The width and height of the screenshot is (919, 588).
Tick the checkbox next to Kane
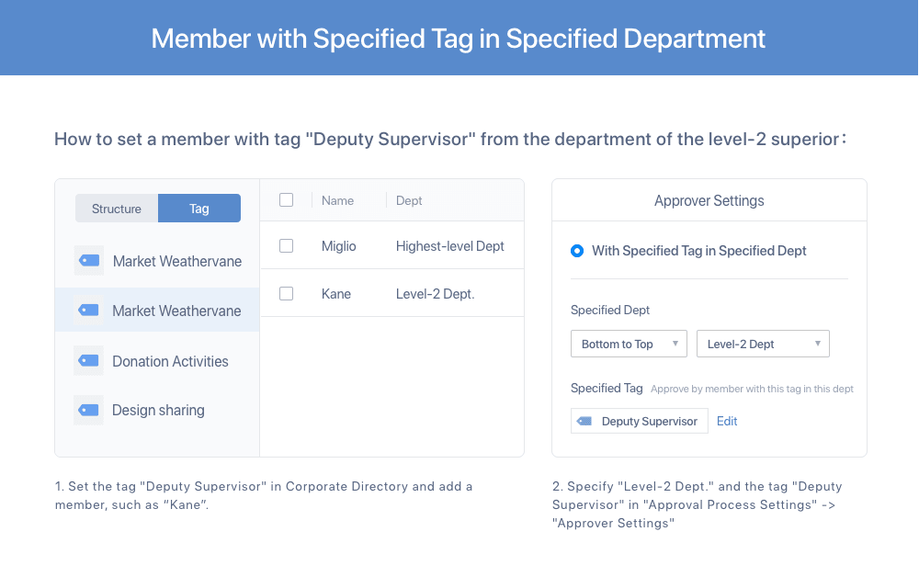coord(286,293)
